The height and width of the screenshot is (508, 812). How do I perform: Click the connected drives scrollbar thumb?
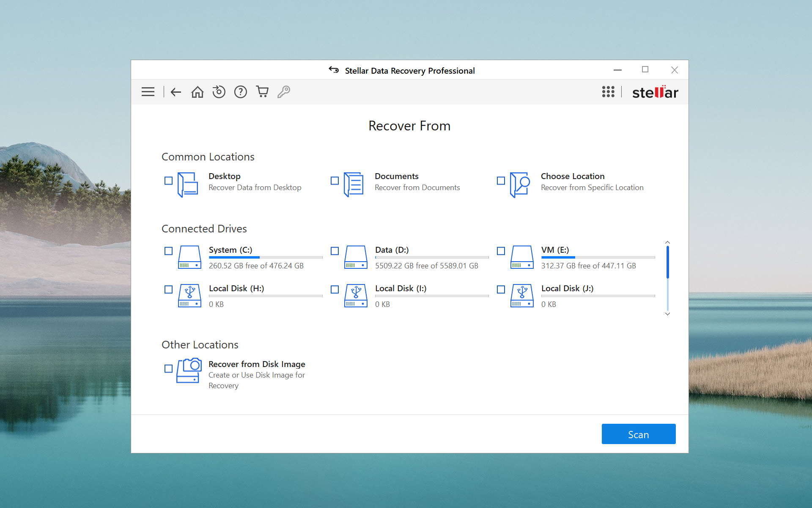[x=667, y=262]
